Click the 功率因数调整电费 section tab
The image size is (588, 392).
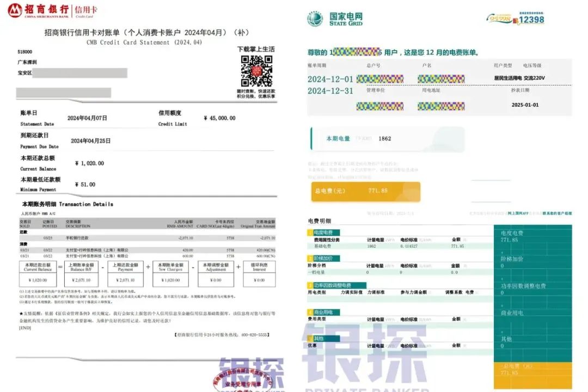[336, 285]
